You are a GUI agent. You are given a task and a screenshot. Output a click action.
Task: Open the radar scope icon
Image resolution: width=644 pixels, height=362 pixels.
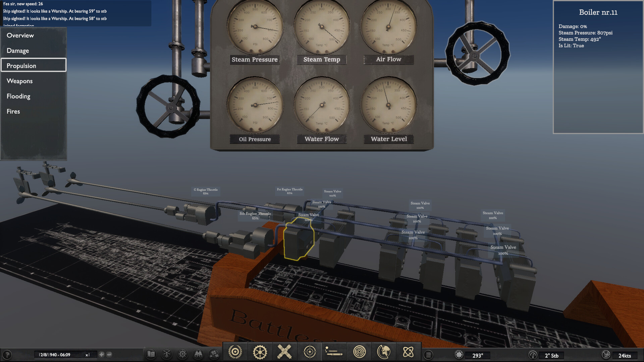(x=360, y=352)
